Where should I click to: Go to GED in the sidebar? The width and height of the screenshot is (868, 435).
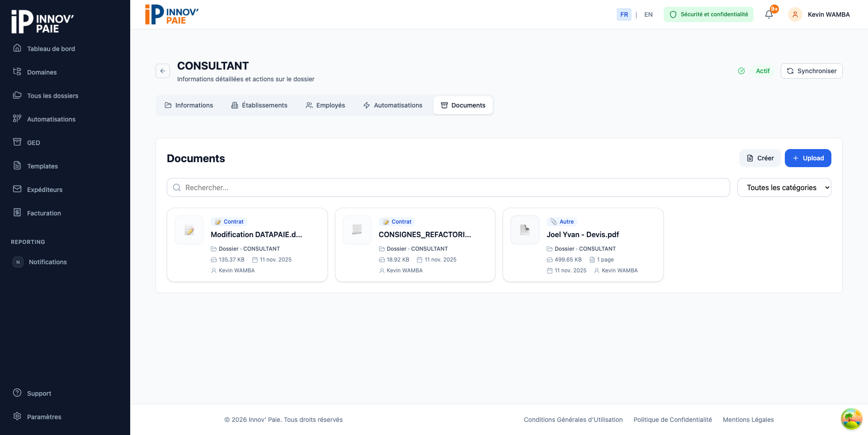click(x=33, y=143)
